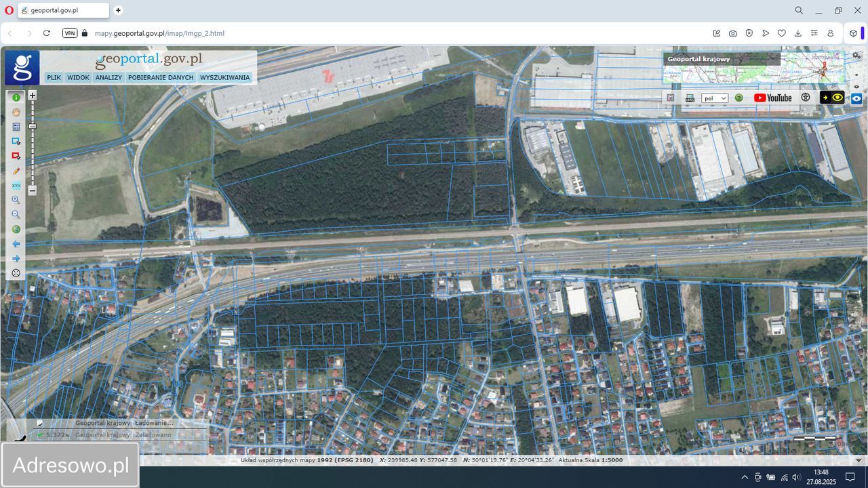Click the crossed circle tool icon
This screenshot has height=488, width=868.
pos(16,273)
